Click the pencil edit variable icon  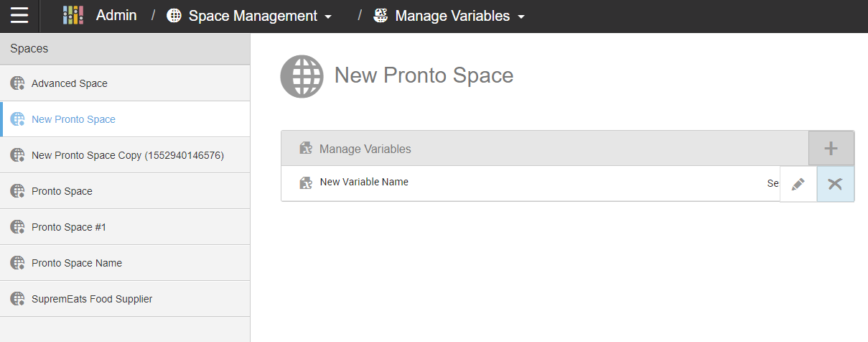[798, 185]
